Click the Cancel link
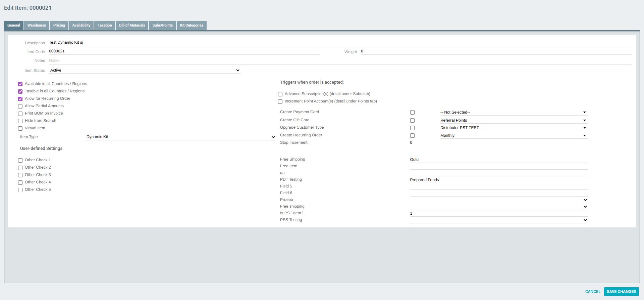 (x=593, y=292)
